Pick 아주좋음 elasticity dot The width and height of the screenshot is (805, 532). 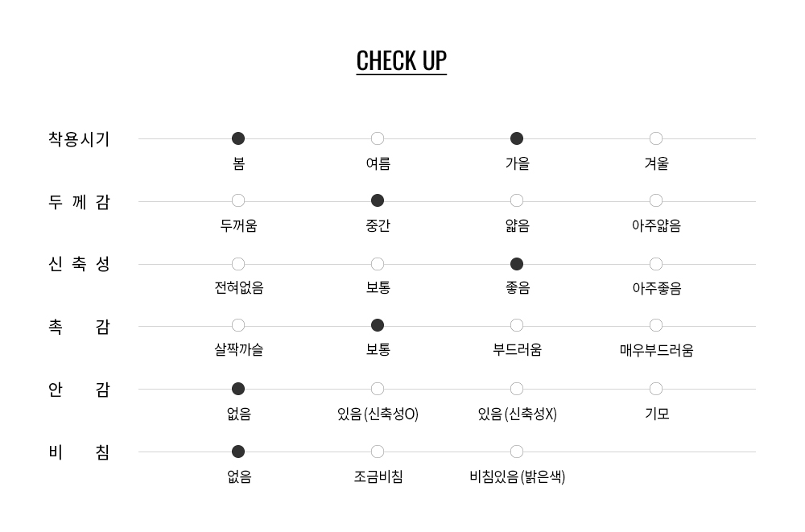655,264
